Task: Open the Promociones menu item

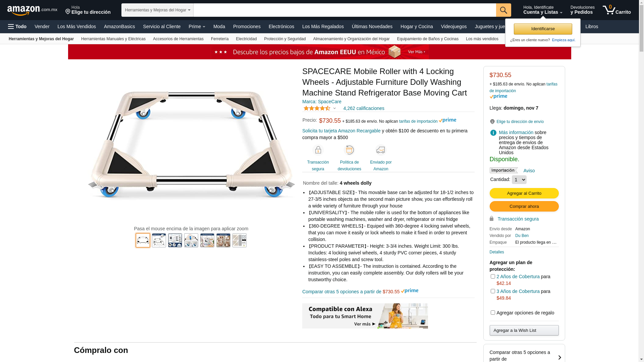Action: coord(247,26)
